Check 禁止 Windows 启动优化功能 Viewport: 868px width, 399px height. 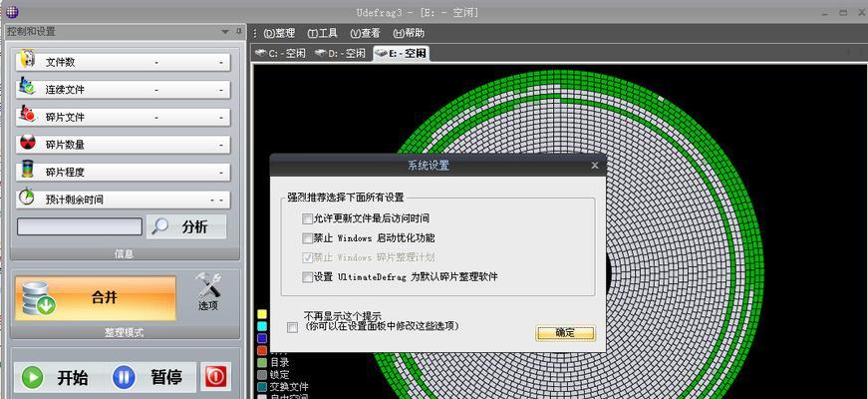pyautogui.click(x=307, y=238)
